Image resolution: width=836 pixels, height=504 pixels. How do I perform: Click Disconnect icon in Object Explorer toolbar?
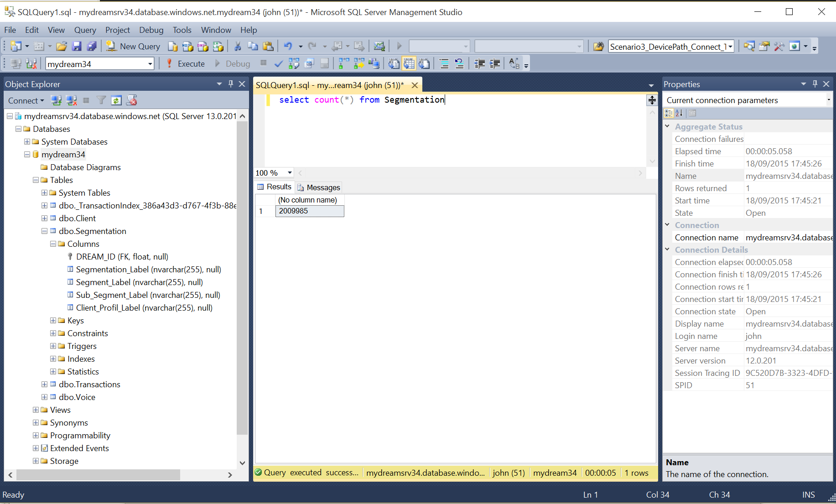click(x=71, y=100)
